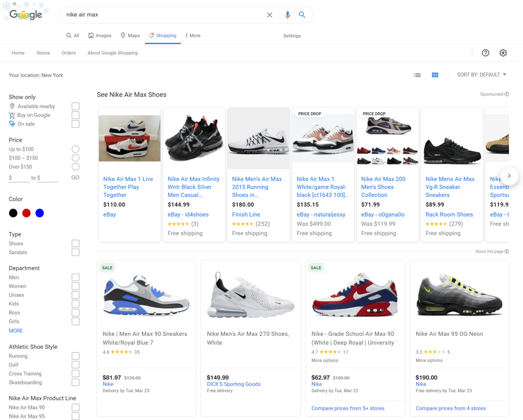Start voice search with the microphone icon
The height and width of the screenshot is (420, 523).
click(288, 15)
